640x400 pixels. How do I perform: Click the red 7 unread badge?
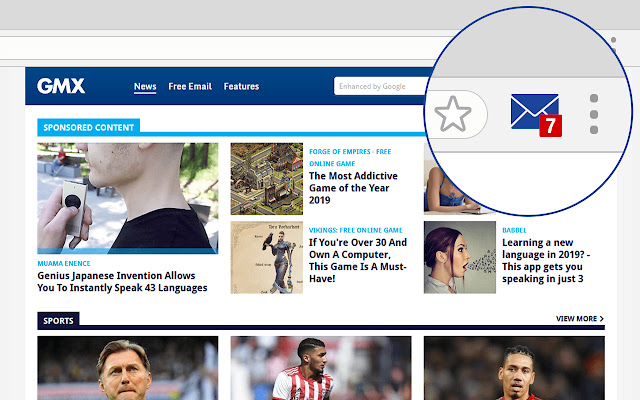point(550,126)
